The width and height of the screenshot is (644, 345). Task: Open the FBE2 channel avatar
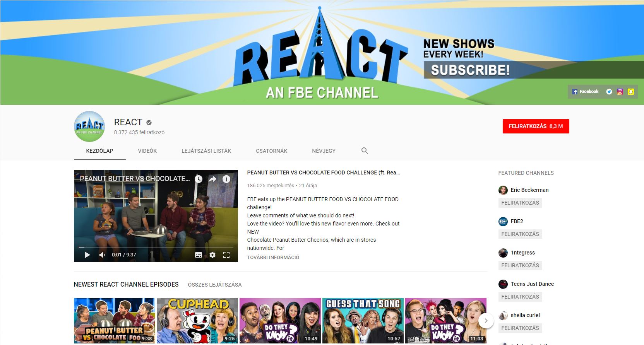point(503,221)
